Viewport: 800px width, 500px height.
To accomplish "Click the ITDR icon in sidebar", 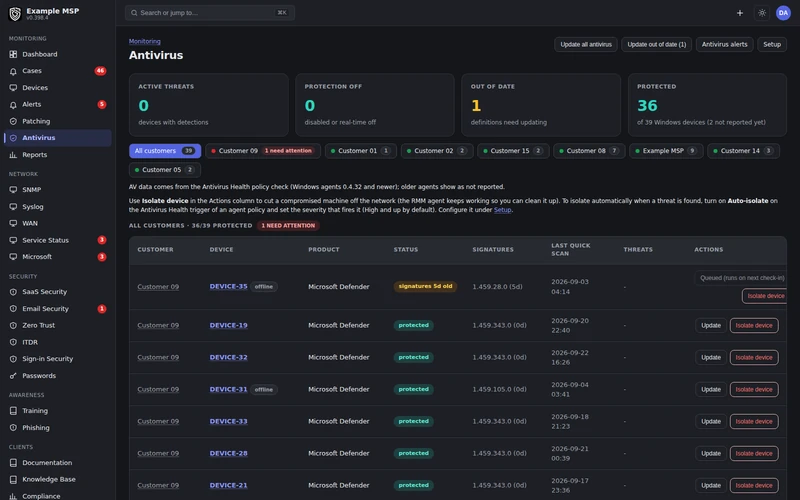I will click(13, 342).
